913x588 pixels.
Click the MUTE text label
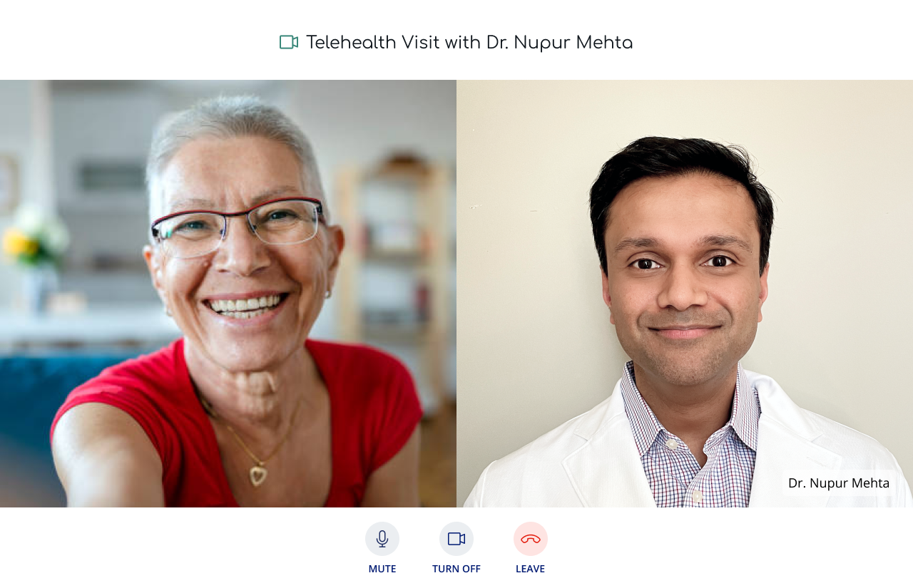[x=382, y=569]
